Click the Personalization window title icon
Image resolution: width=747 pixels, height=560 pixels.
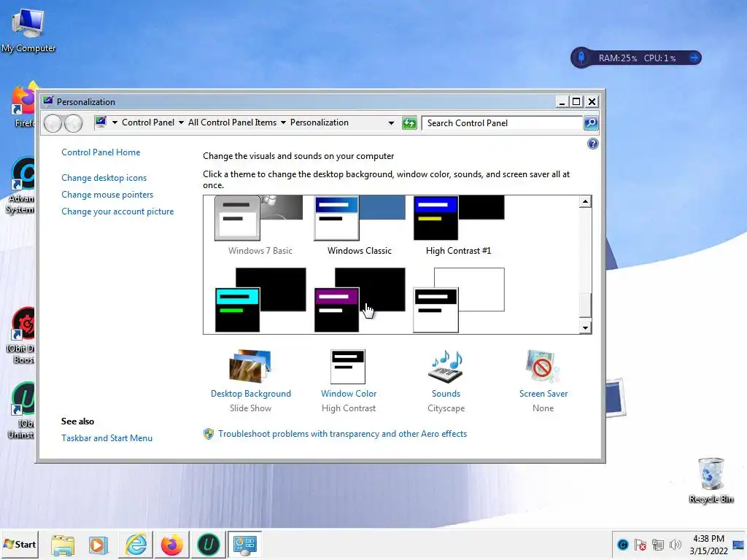click(x=47, y=101)
